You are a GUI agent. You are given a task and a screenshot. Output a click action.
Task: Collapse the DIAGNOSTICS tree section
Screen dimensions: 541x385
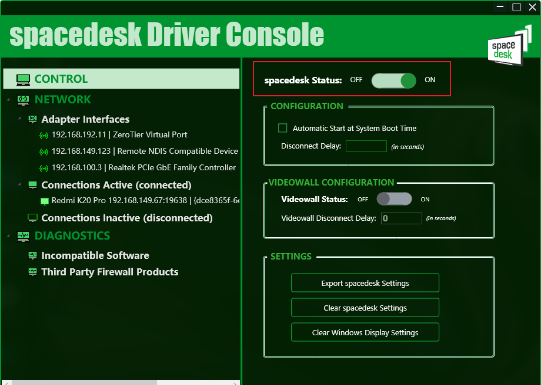point(9,236)
